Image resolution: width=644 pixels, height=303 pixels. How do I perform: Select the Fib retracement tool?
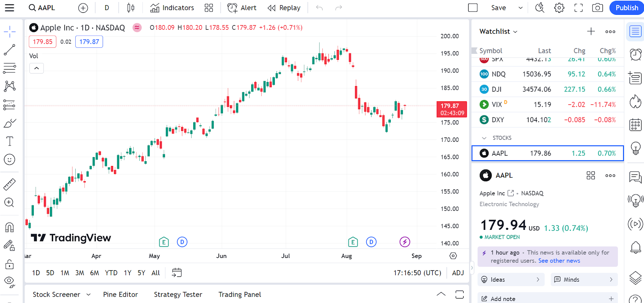click(x=10, y=68)
